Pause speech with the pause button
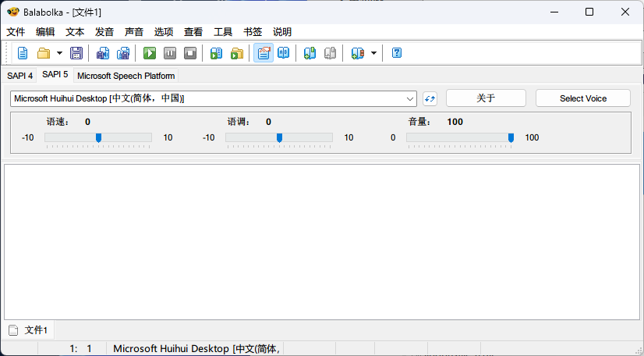The image size is (644, 356). (170, 53)
